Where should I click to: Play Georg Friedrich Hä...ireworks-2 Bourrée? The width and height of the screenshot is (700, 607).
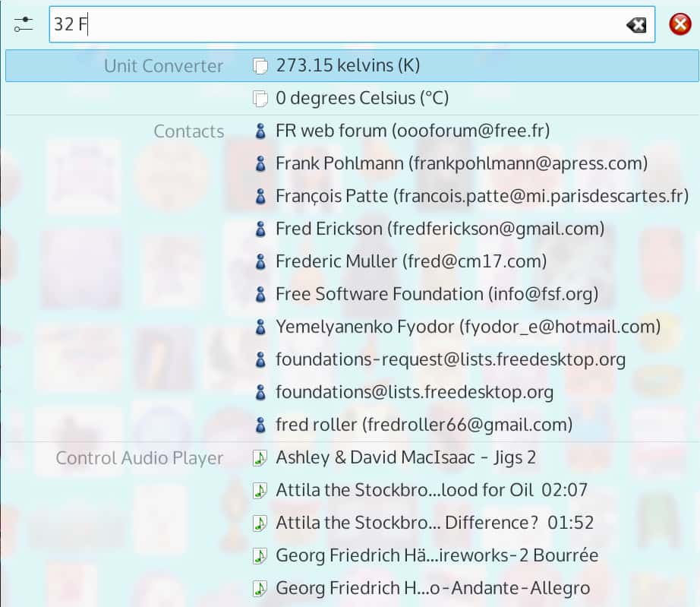(x=352, y=555)
